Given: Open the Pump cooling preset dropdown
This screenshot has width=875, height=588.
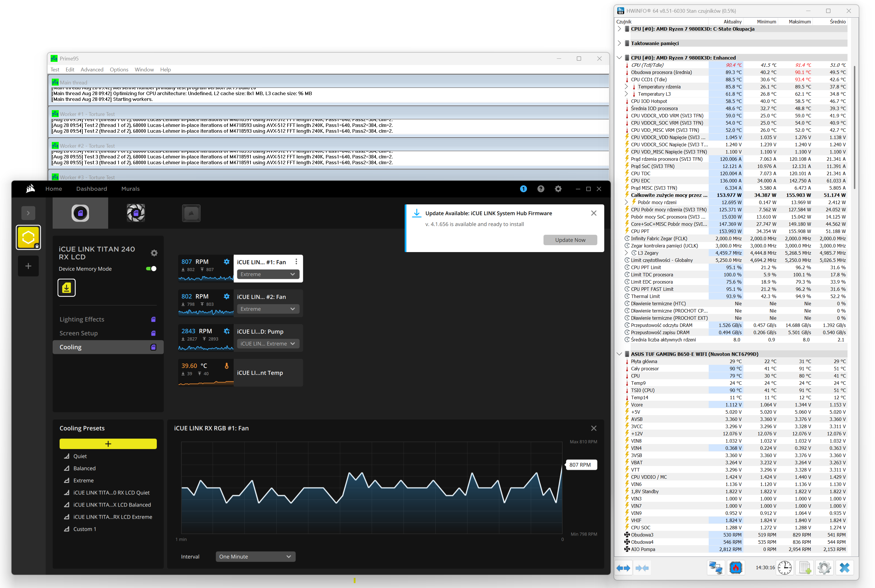Looking at the screenshot, I should click(268, 343).
